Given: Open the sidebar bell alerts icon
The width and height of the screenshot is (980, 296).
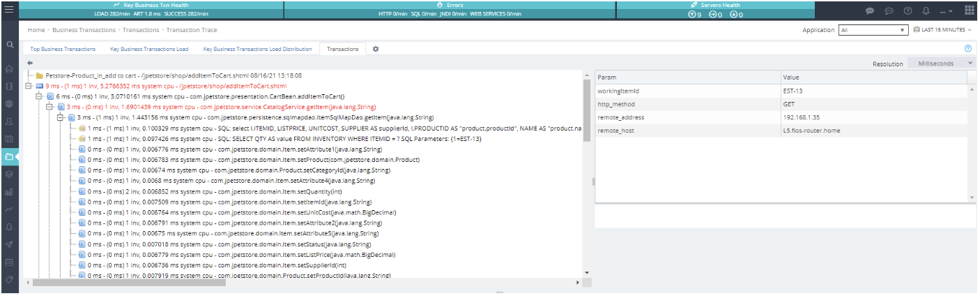Looking at the screenshot, I should click(9, 227).
